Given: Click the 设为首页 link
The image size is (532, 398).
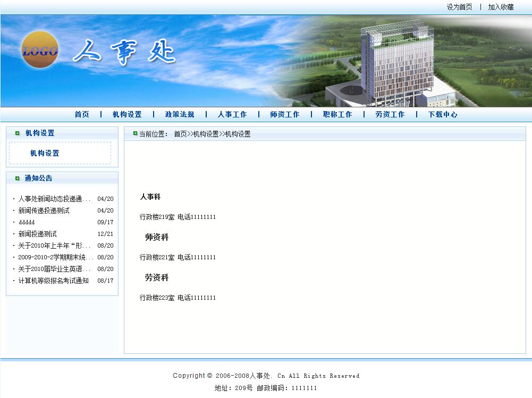Looking at the screenshot, I should pos(459,7).
